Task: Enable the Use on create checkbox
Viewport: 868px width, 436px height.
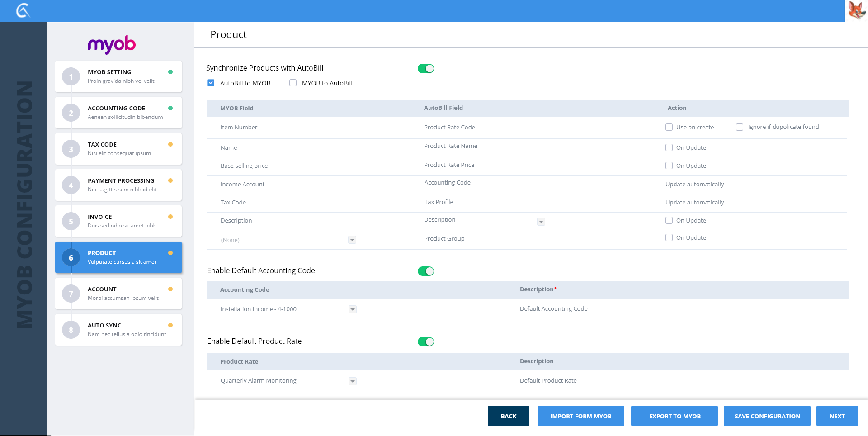Action: point(669,128)
